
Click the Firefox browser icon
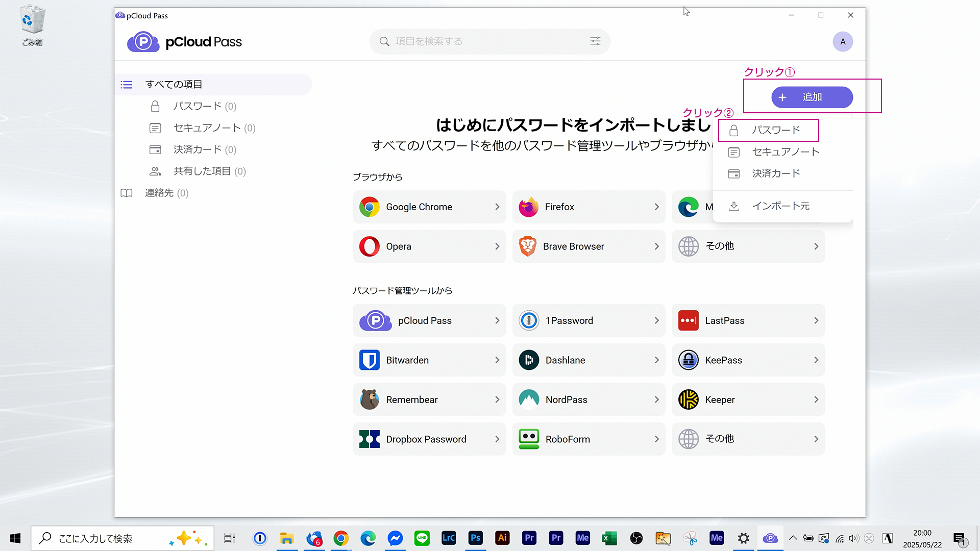[528, 207]
